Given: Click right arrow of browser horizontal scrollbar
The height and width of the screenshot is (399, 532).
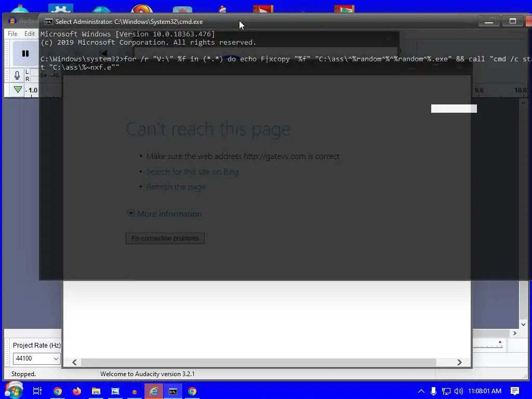Looking at the screenshot, I should (x=459, y=362).
